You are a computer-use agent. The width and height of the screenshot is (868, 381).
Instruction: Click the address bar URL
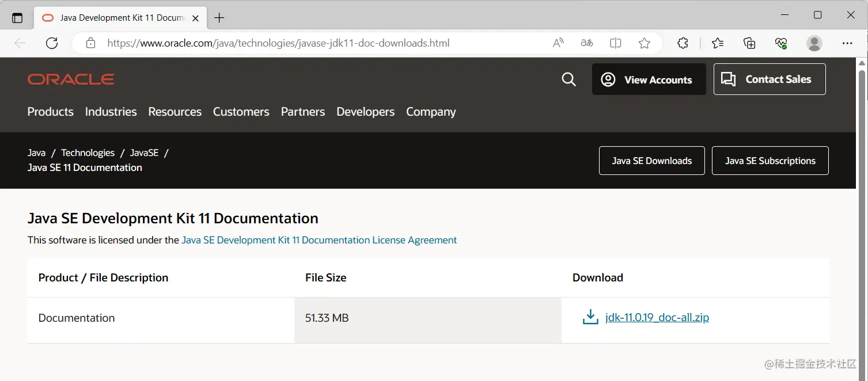pos(278,43)
